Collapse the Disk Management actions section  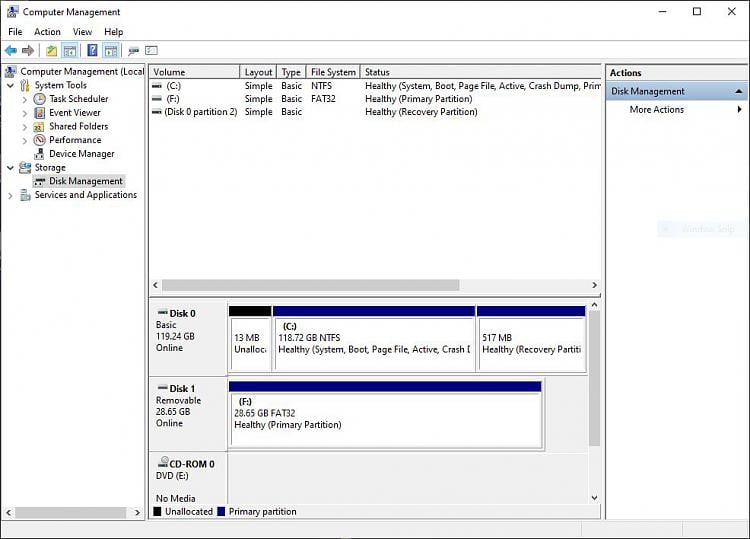(x=739, y=91)
